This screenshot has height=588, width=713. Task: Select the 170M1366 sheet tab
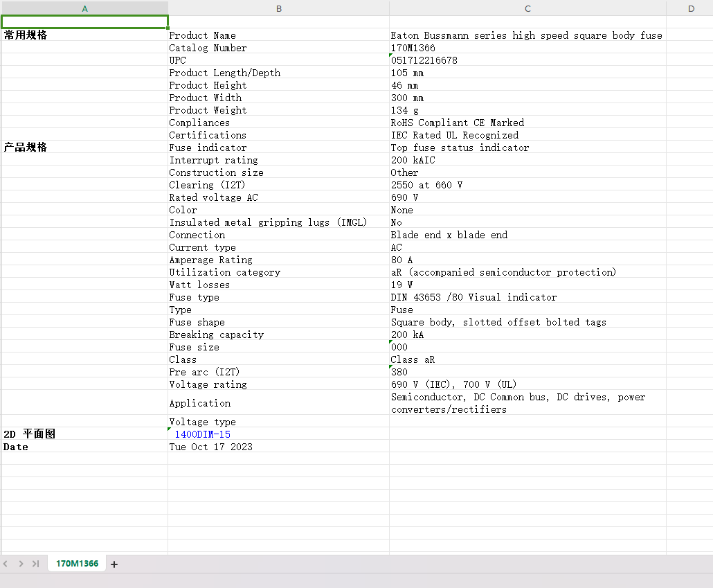(77, 564)
